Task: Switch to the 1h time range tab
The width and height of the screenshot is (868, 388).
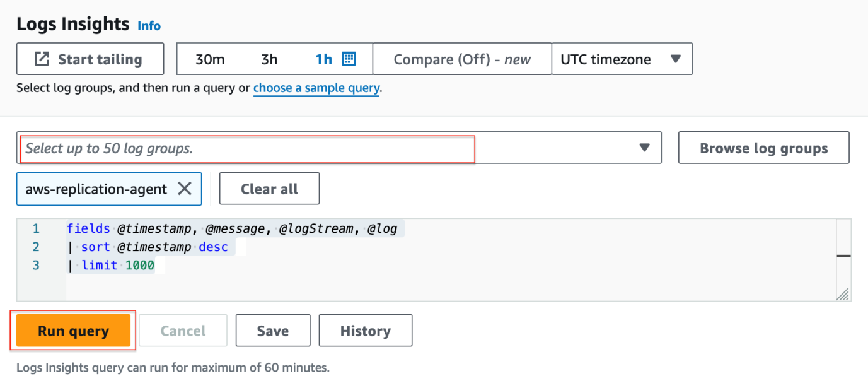Action: pyautogui.click(x=323, y=59)
